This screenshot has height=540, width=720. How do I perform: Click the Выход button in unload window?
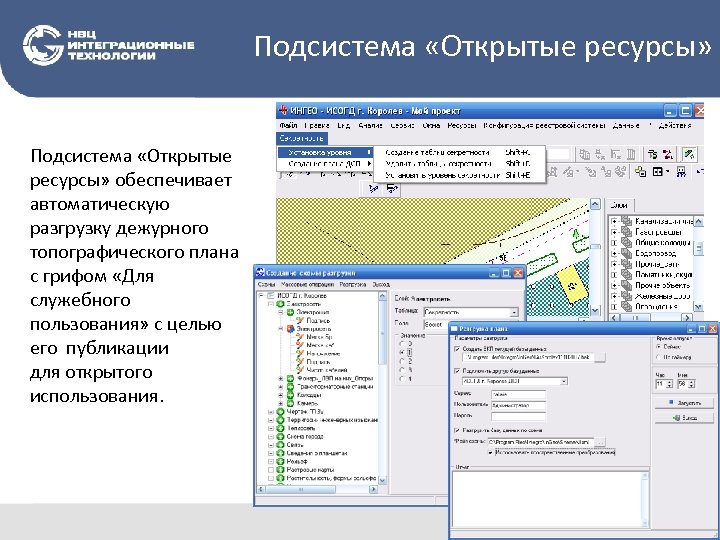[684, 418]
